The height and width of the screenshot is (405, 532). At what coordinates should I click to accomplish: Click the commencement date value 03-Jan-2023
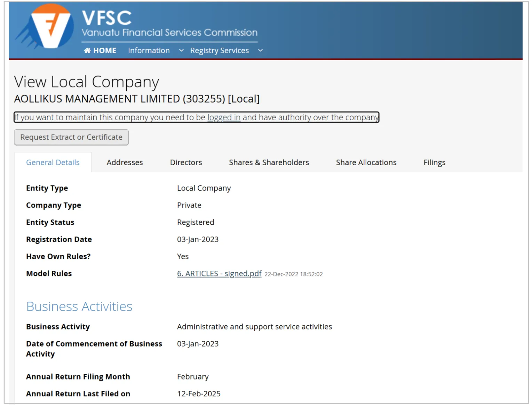click(x=198, y=344)
